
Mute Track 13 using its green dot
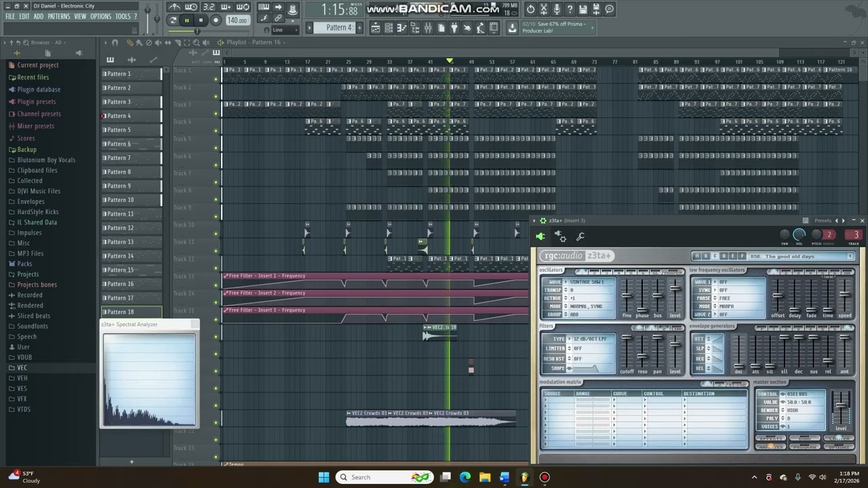tap(216, 285)
